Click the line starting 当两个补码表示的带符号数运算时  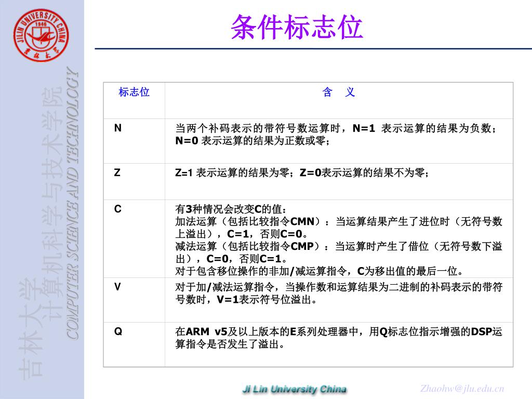click(336, 128)
